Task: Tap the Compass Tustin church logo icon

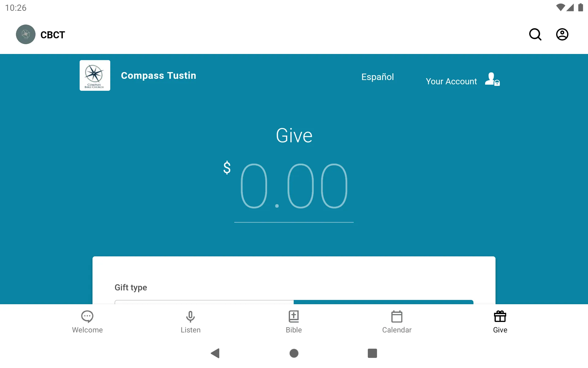Action: pyautogui.click(x=95, y=75)
